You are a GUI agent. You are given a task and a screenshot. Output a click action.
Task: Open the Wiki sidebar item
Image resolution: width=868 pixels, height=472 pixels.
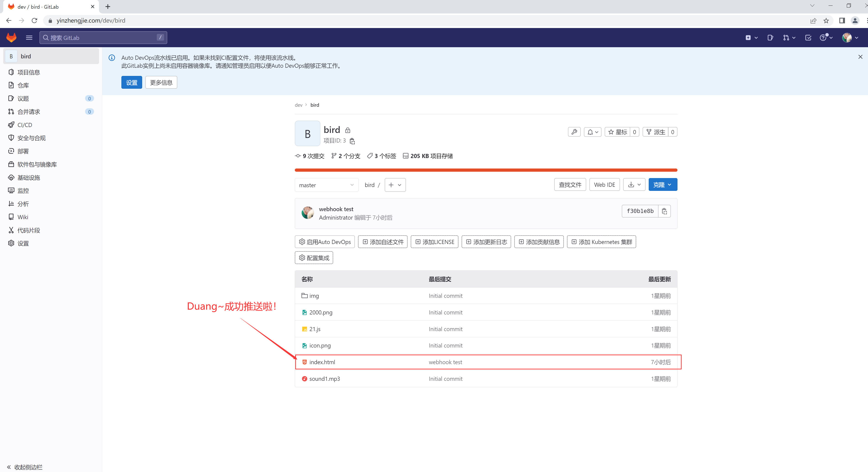click(x=23, y=217)
